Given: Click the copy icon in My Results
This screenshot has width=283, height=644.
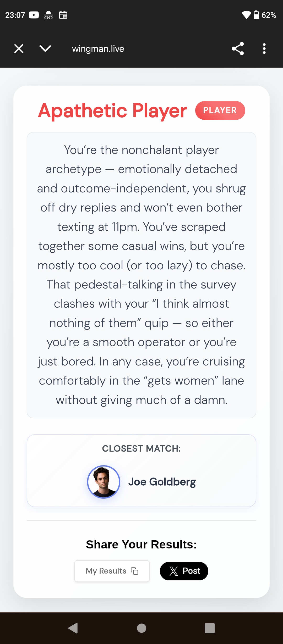Looking at the screenshot, I should coord(135,571).
